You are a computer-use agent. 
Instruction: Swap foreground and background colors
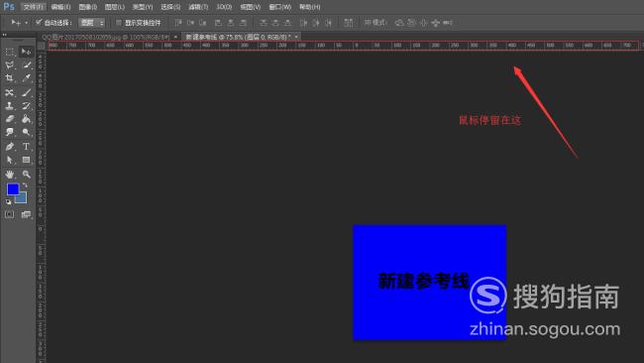pos(25,185)
